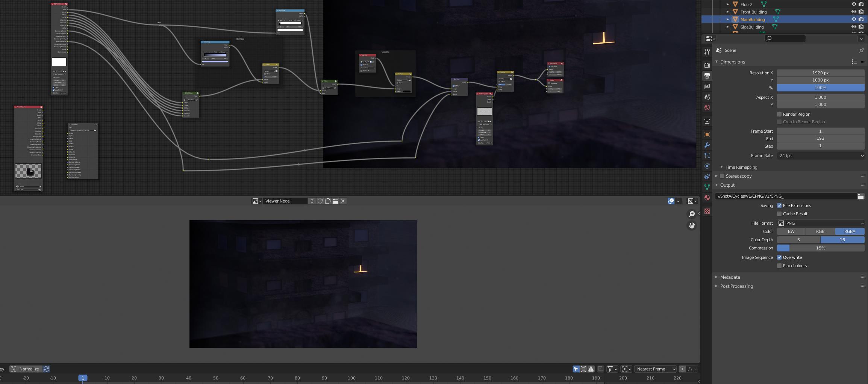Open the Physics Properties icon

(x=707, y=166)
